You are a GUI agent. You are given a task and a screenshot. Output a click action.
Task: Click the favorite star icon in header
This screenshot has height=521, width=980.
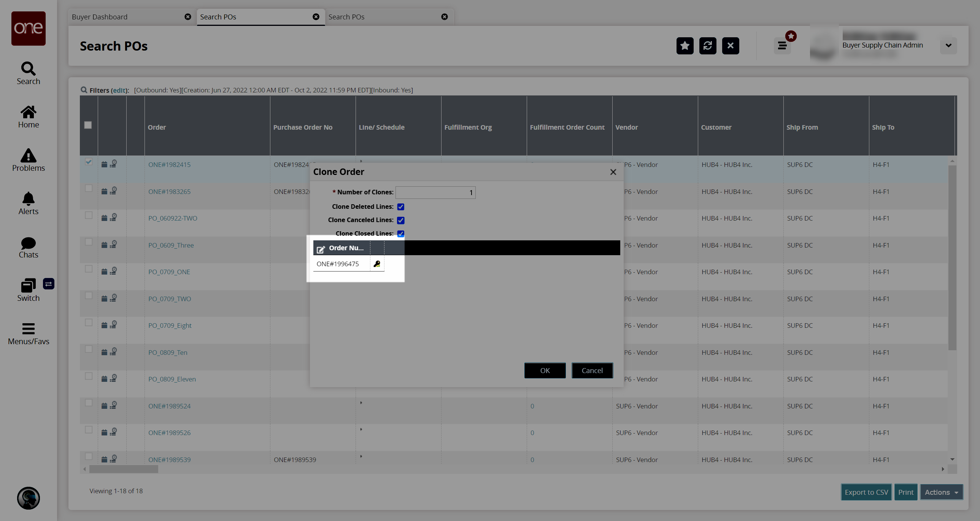click(x=685, y=46)
